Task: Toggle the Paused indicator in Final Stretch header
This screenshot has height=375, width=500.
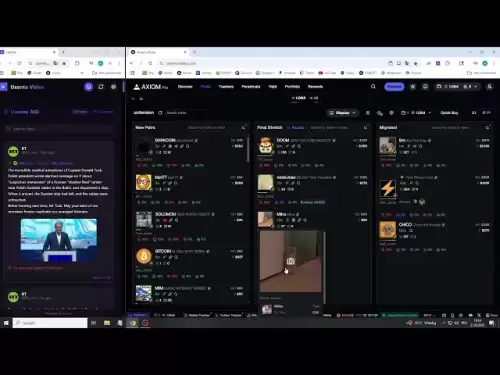Action: coord(296,127)
